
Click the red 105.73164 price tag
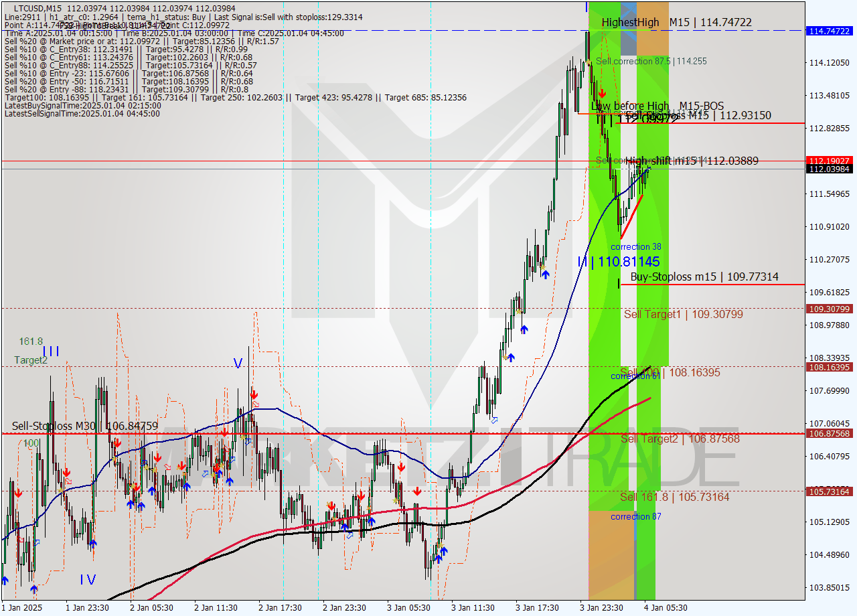(830, 491)
